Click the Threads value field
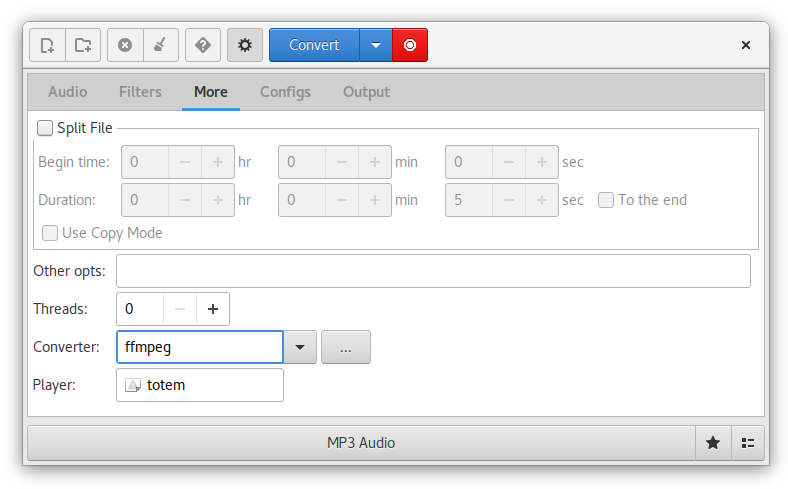 coord(140,309)
